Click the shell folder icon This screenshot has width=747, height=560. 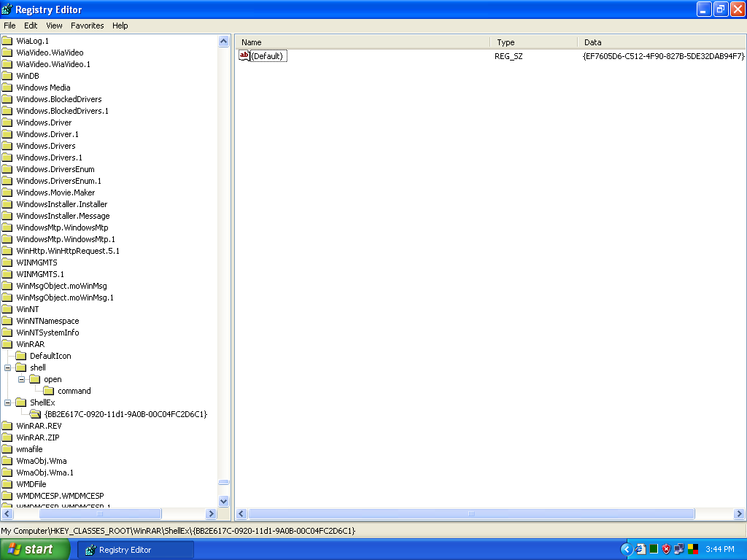coord(21,367)
